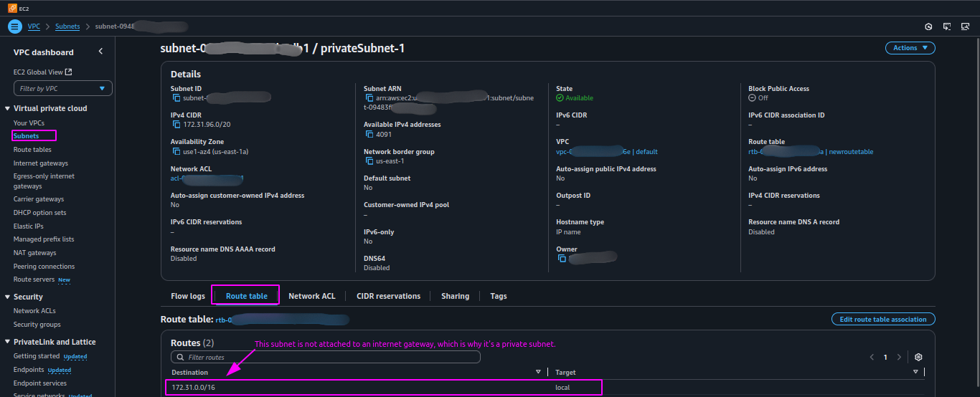
Task: Open Endpoint services in sidebar
Action: 40,383
